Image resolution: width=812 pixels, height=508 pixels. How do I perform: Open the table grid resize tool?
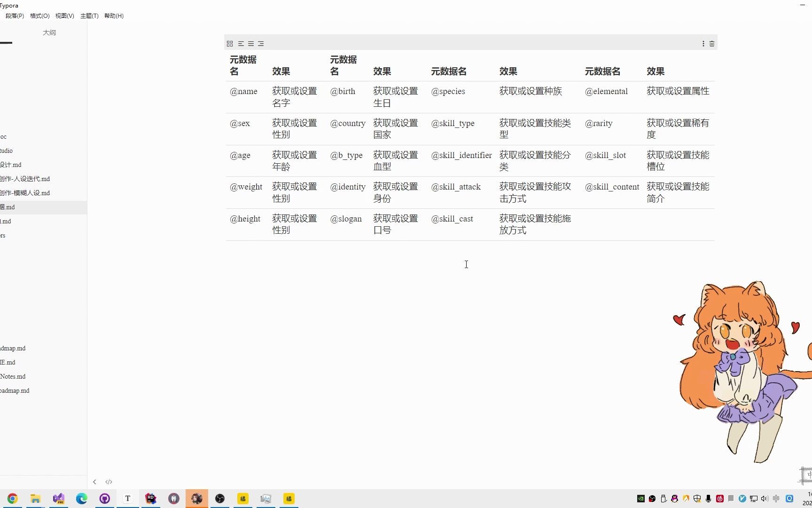coord(230,43)
